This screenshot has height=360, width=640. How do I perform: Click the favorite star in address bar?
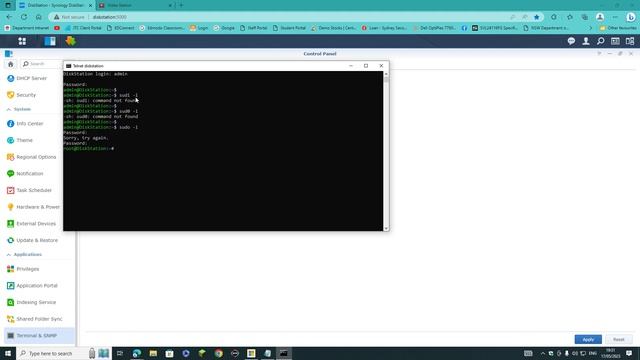click(537, 17)
